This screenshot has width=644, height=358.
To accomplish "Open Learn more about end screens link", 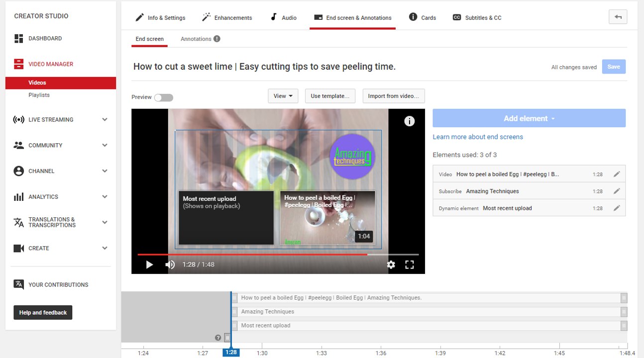I will click(x=478, y=137).
